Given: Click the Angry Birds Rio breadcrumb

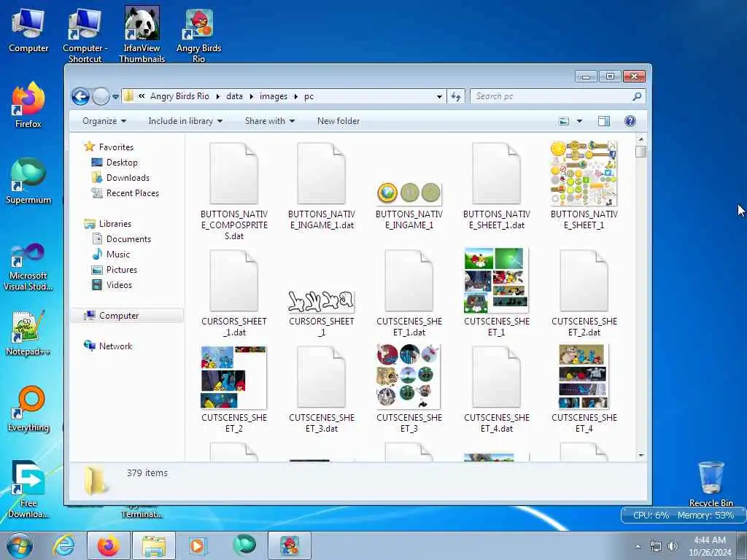Looking at the screenshot, I should (x=179, y=96).
